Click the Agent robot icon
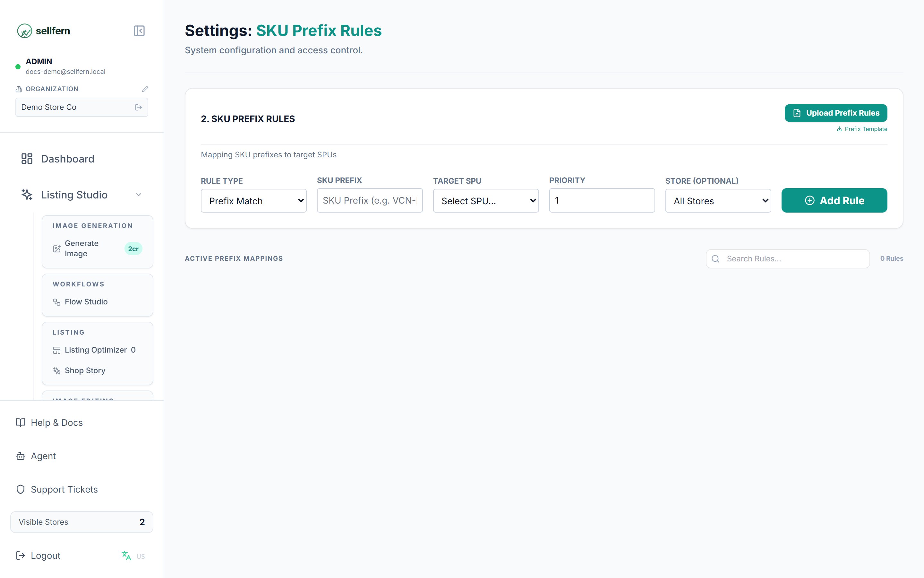Screen dimensions: 924x578 click(x=21, y=456)
